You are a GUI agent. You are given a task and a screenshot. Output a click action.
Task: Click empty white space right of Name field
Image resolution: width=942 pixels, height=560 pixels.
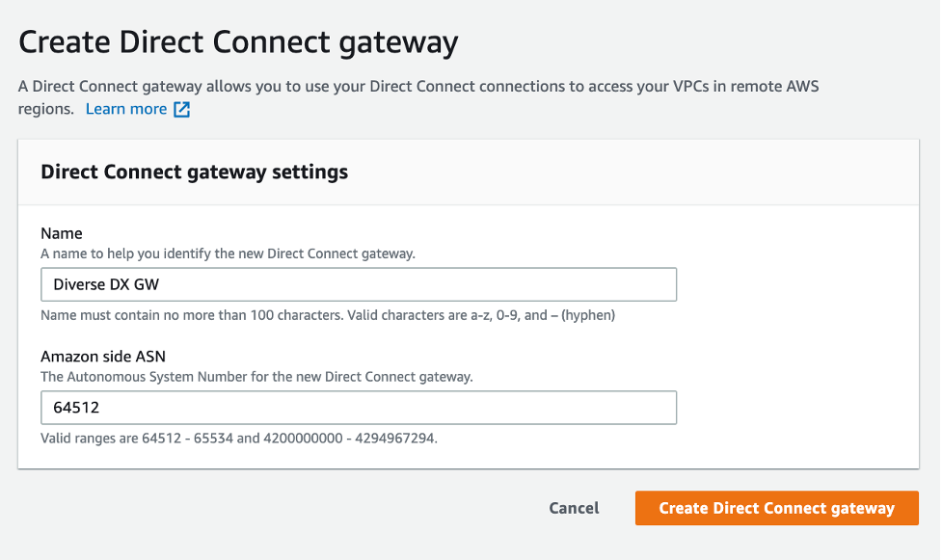tap(793, 284)
